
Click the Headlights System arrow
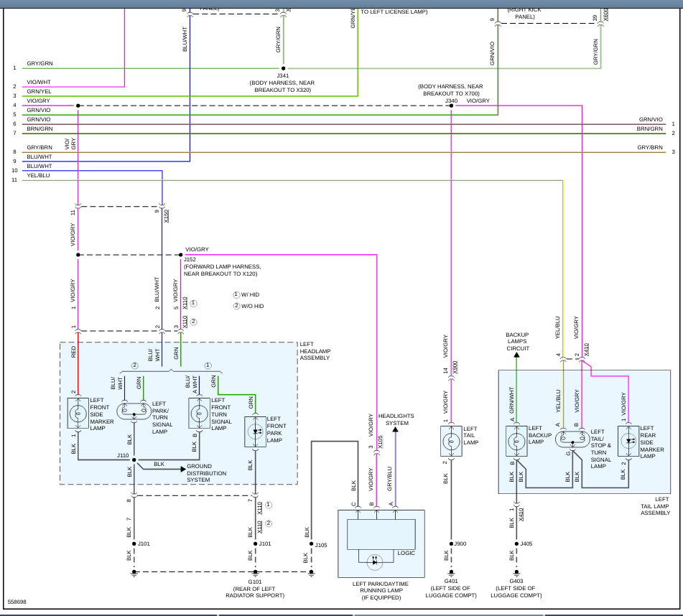click(x=396, y=429)
